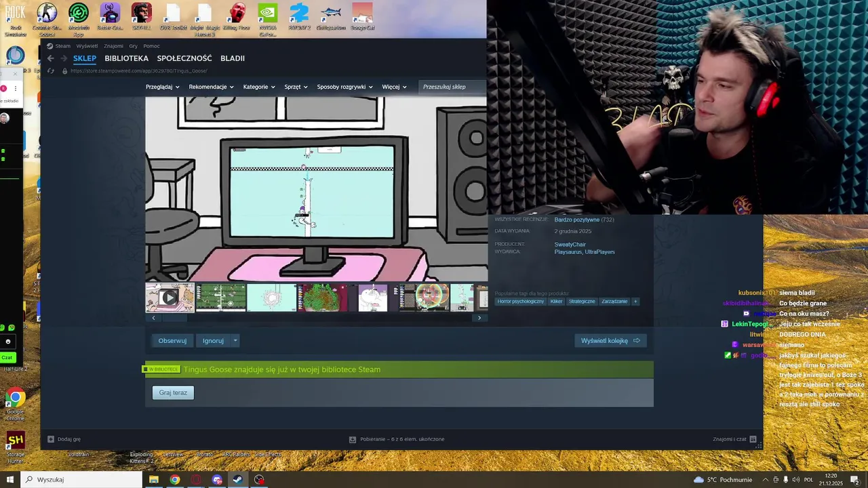868x488 pixels.
Task: Open Opera browser from the taskbar
Action: tap(196, 479)
